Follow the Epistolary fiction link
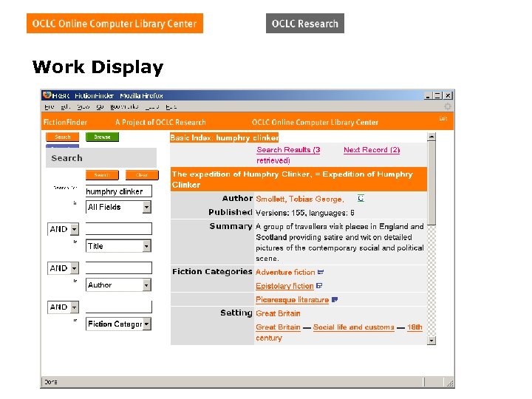 [x=284, y=286]
